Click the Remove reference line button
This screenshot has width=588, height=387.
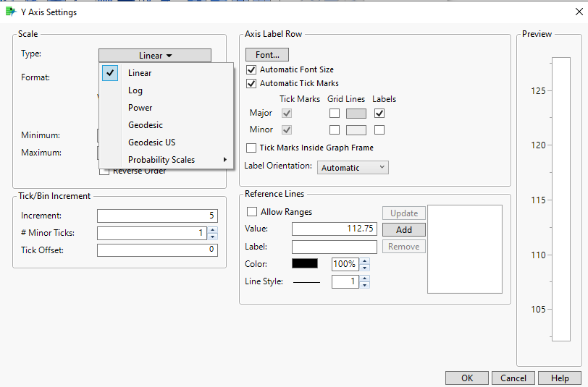click(404, 247)
